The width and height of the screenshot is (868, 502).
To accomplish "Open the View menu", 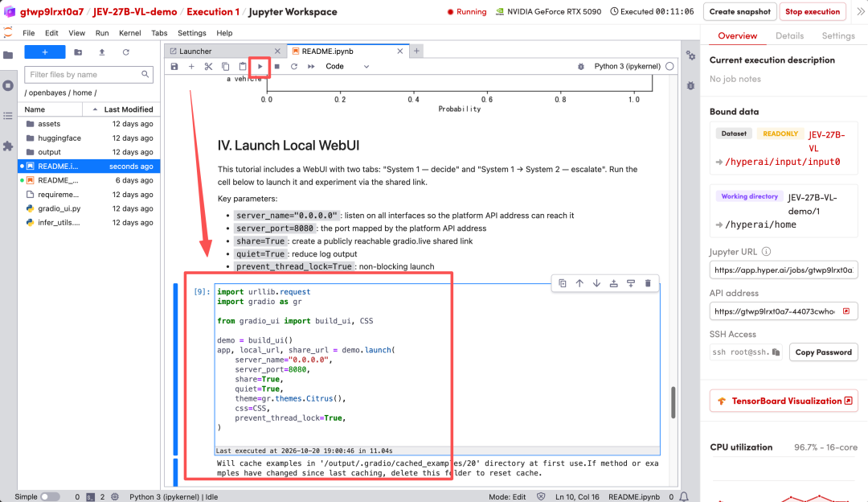I will pyautogui.click(x=76, y=33).
